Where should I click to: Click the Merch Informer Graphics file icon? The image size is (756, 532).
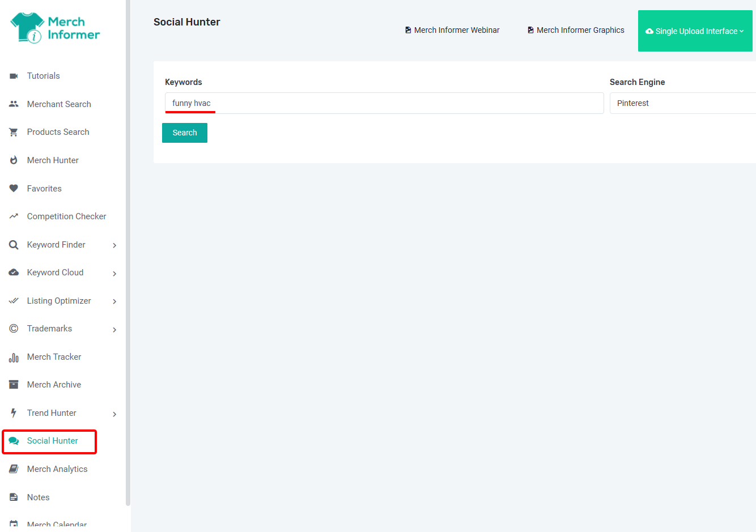tap(530, 30)
